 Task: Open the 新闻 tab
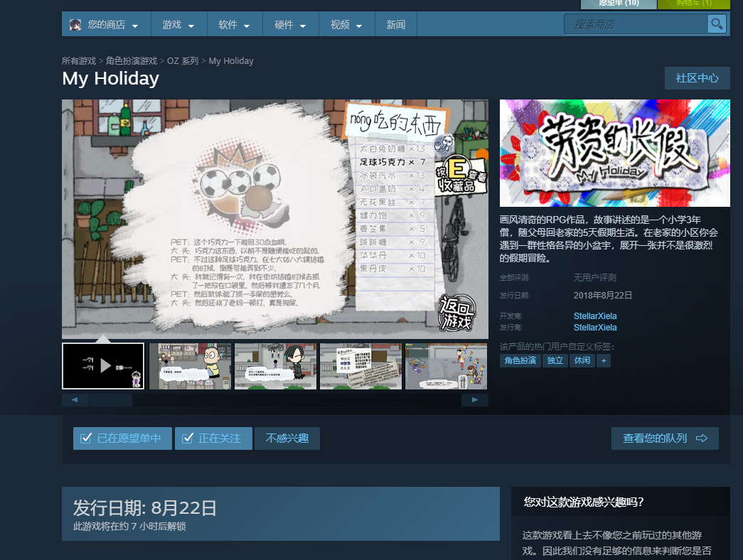coord(395,25)
